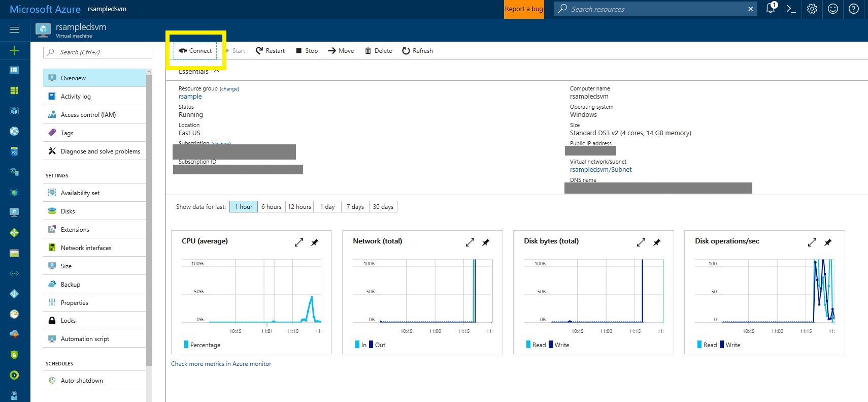This screenshot has height=402, width=868.
Task: Open Overview in the resource menu
Action: pyautogui.click(x=95, y=78)
